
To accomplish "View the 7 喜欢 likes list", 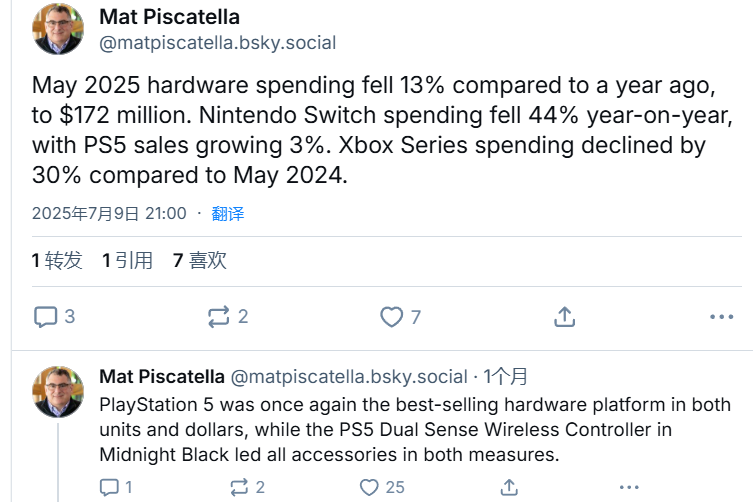I will [x=199, y=261].
